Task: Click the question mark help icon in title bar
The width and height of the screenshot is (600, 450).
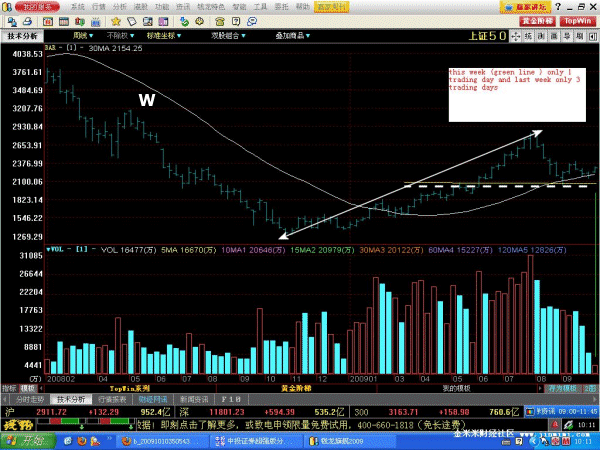Action: 558,7
